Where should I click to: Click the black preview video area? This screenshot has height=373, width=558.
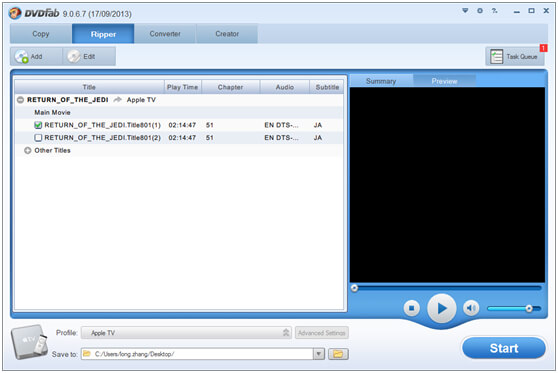(447, 185)
